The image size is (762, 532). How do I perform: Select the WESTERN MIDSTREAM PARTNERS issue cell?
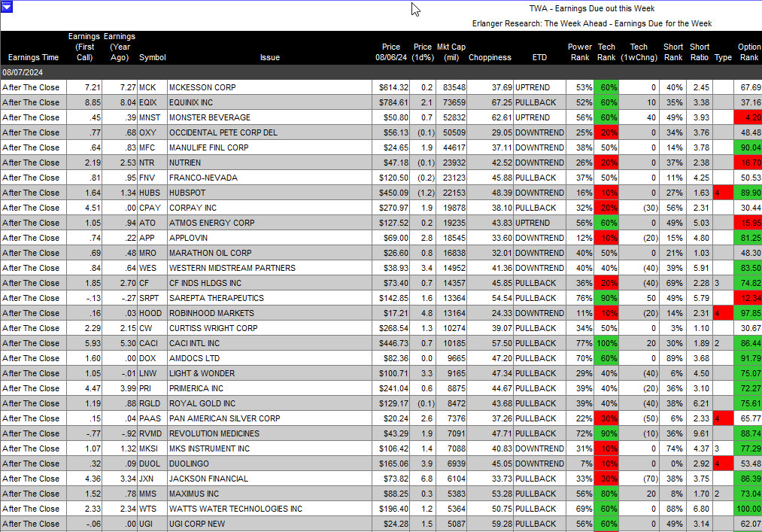tap(270, 269)
